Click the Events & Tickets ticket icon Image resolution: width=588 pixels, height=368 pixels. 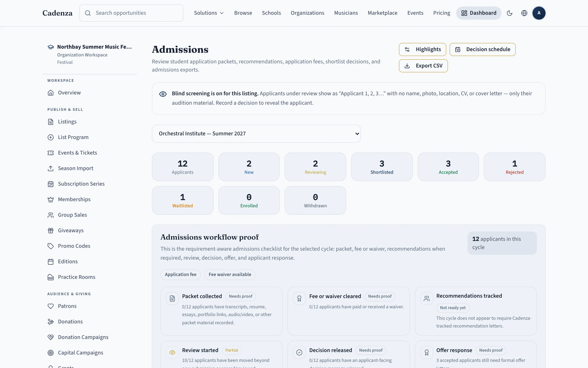point(51,153)
